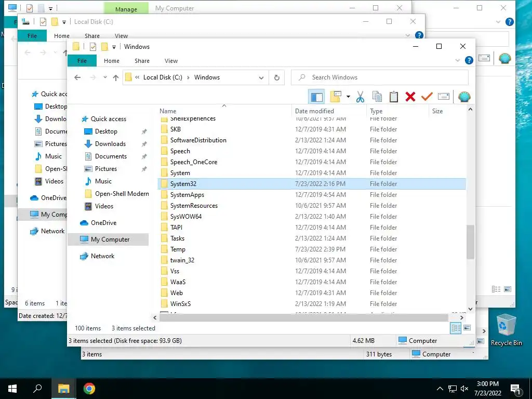Sort by the Type column header
Viewport: 532px width, 399px height.
pyautogui.click(x=397, y=111)
